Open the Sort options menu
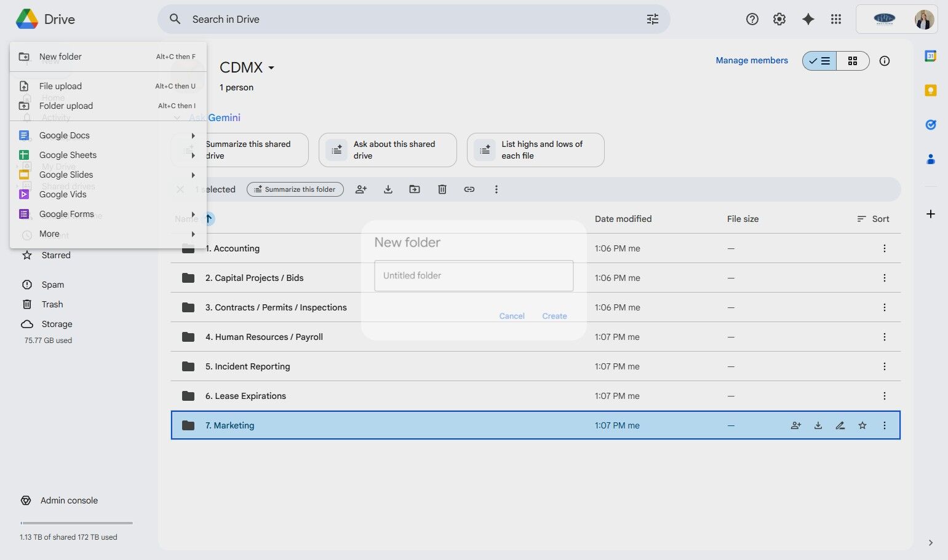The height and width of the screenshot is (560, 948). tap(873, 219)
